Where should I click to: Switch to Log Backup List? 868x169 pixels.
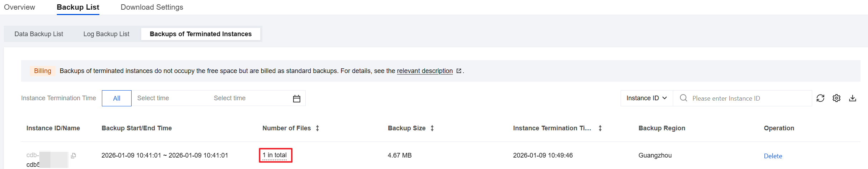click(x=106, y=34)
